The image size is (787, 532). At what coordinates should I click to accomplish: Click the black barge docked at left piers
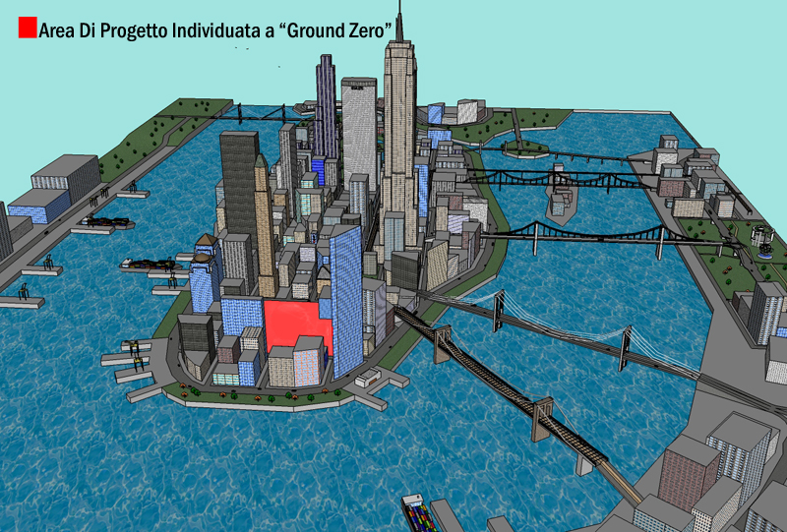148,264
